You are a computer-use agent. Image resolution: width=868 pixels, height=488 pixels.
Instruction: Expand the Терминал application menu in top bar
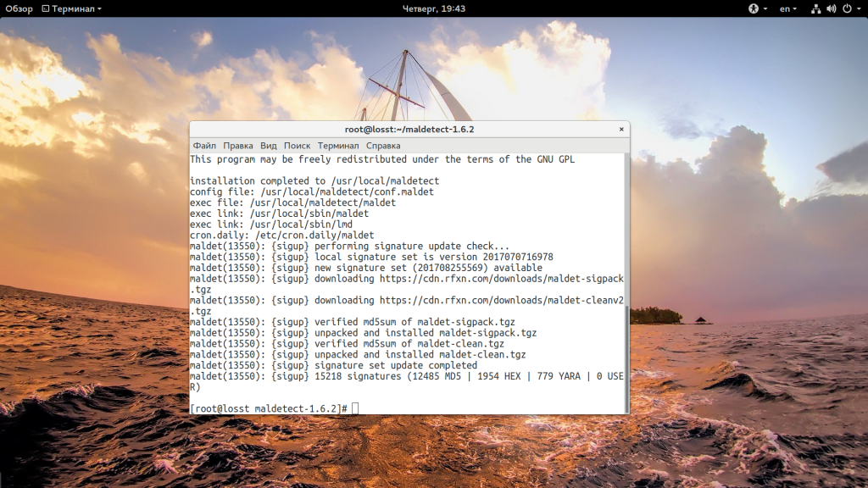[x=76, y=8]
